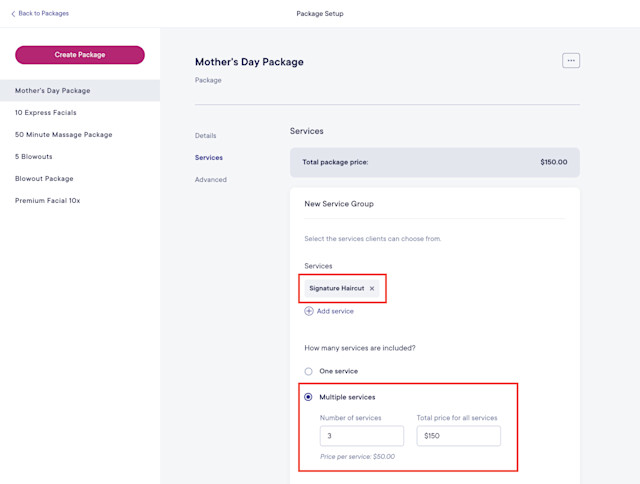
Task: Remove Signature Haircut with the x icon
Action: (x=372, y=289)
